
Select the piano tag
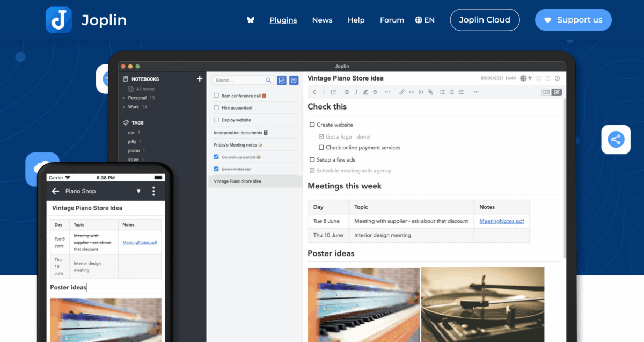(134, 151)
